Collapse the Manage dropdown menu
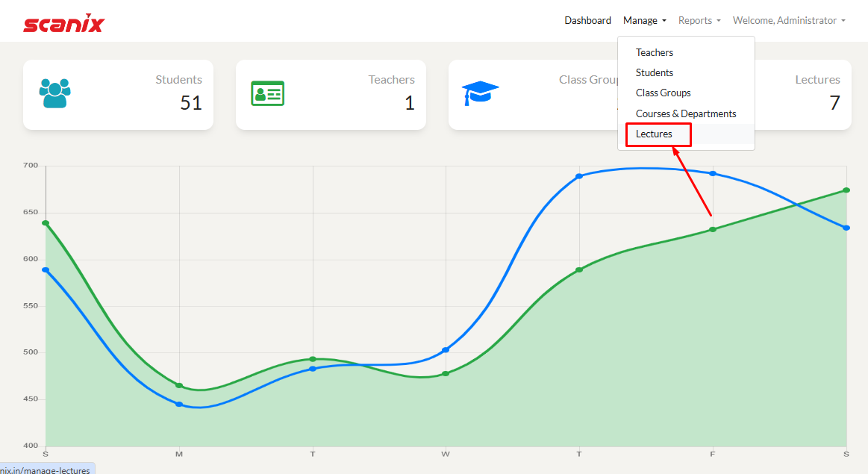This screenshot has width=868, height=474. [x=644, y=21]
